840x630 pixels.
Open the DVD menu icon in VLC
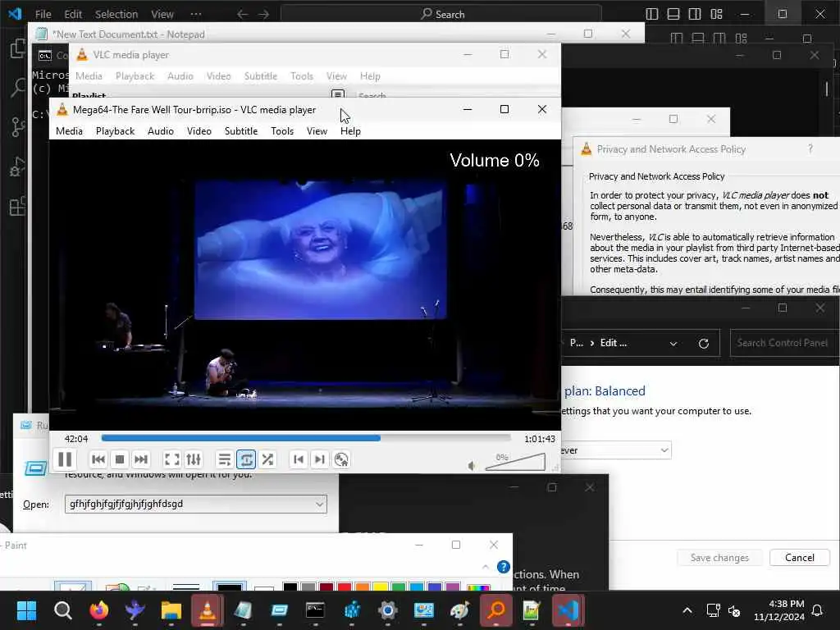[x=341, y=459]
